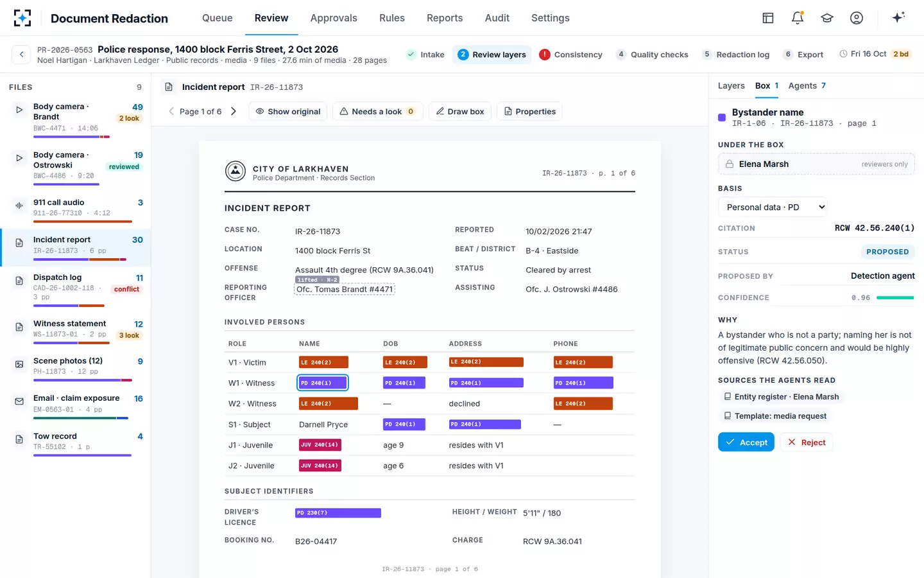Go to the Quality checks step
The width and height of the screenshot is (924, 578).
tap(652, 55)
